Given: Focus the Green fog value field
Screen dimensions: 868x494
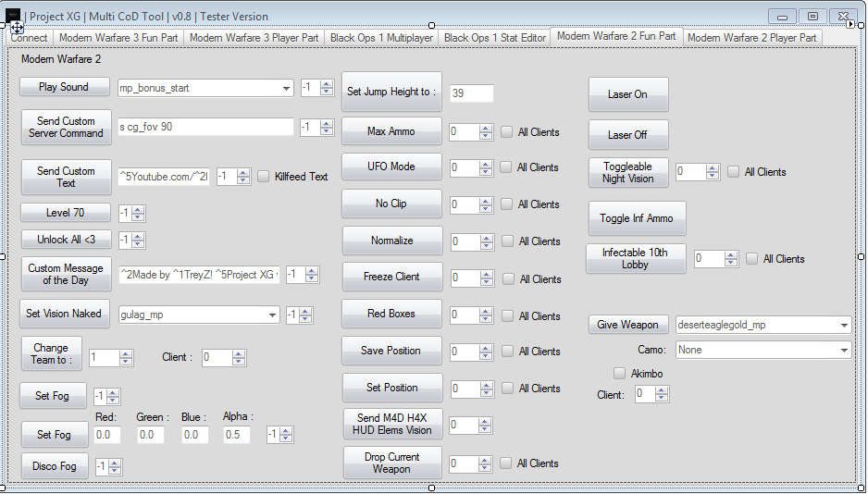Looking at the screenshot, I should tap(151, 435).
